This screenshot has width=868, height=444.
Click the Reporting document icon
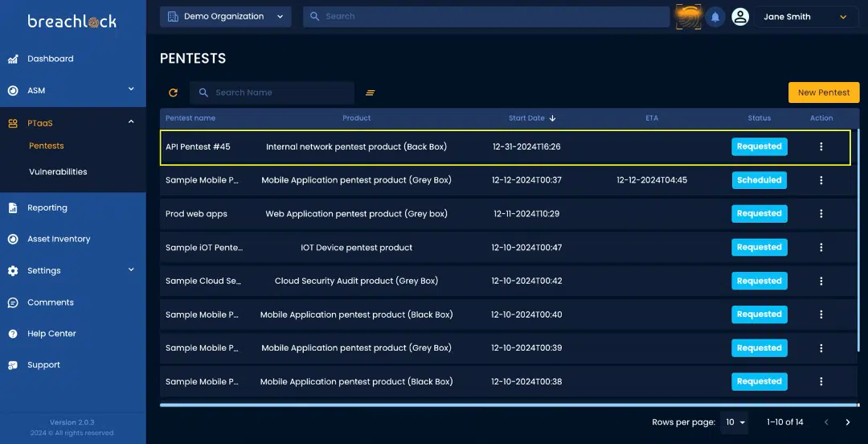click(x=13, y=208)
